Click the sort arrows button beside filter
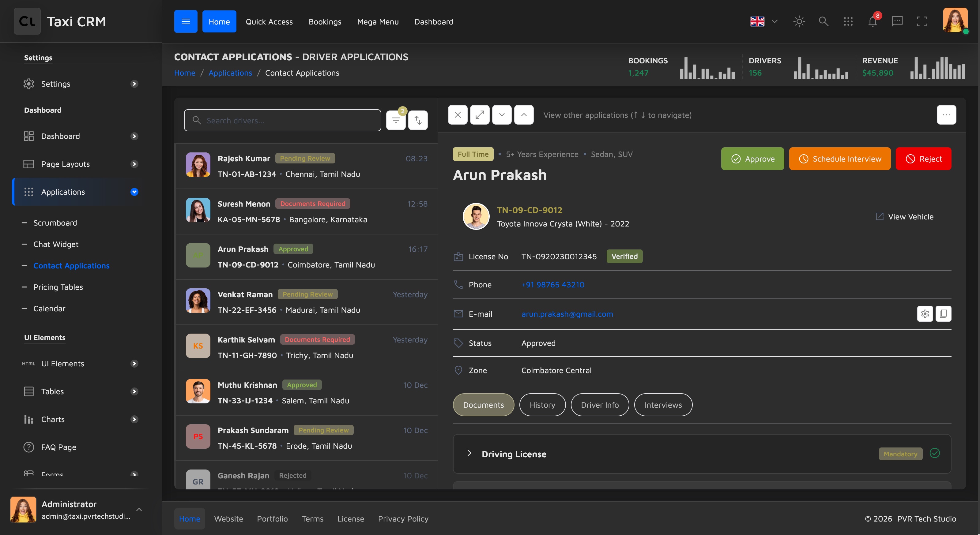980x535 pixels. [418, 120]
